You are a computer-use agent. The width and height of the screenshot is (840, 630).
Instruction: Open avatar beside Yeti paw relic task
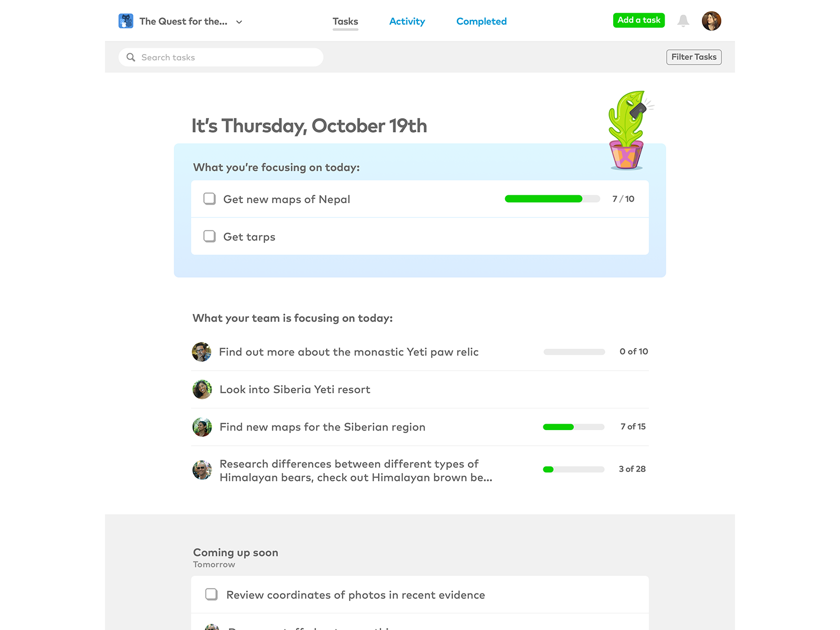[x=202, y=352]
